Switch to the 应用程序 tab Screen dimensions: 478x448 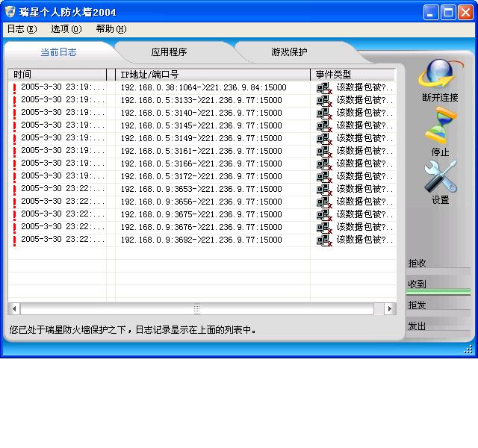[x=170, y=52]
